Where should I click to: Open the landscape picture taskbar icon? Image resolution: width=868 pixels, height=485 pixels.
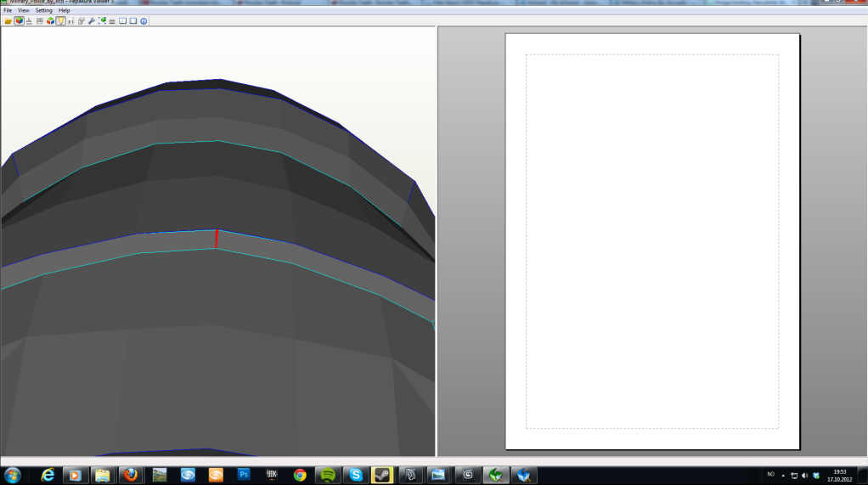(160, 475)
